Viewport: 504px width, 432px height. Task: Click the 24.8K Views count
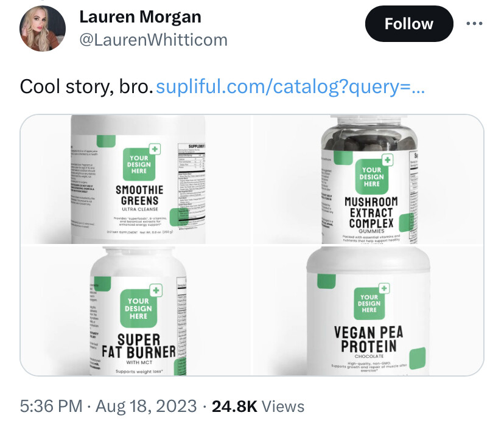coord(258,406)
